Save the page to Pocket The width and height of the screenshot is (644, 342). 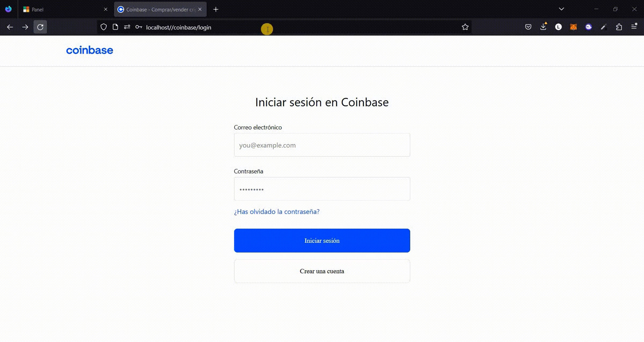[x=528, y=27]
